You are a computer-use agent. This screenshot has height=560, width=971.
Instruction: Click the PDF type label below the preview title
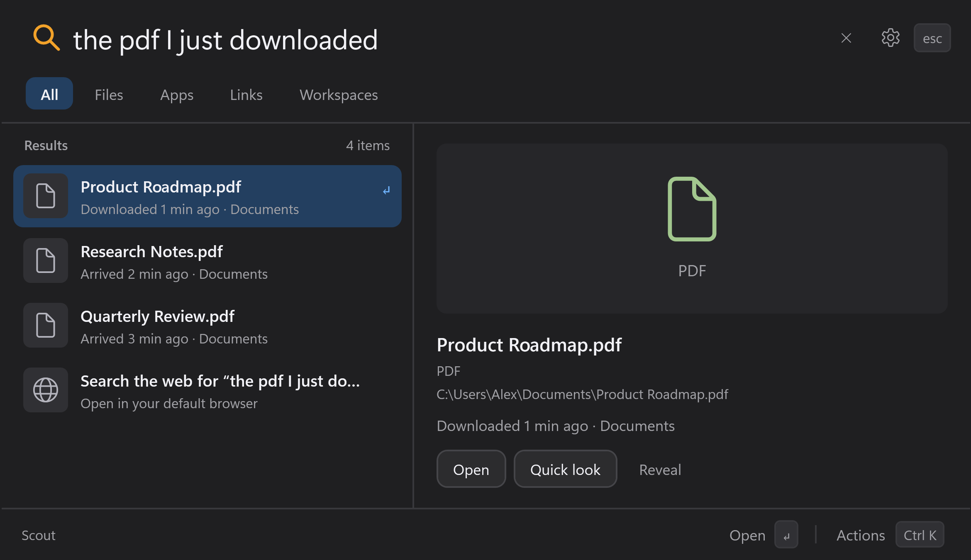click(448, 371)
